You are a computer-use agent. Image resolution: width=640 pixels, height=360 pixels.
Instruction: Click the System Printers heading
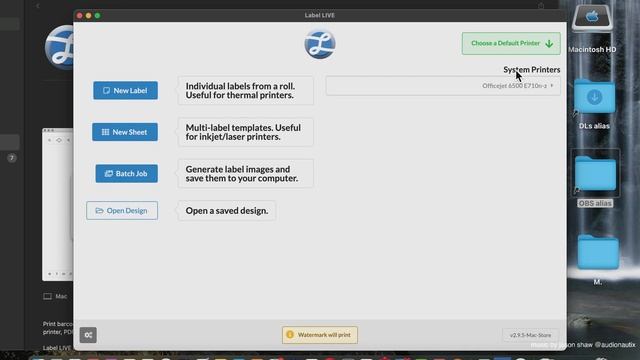coord(531,69)
